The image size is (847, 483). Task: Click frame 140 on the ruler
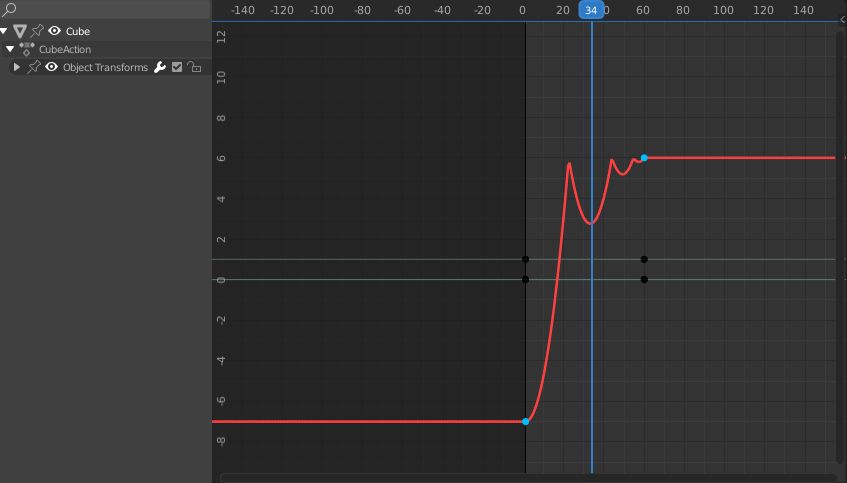803,10
